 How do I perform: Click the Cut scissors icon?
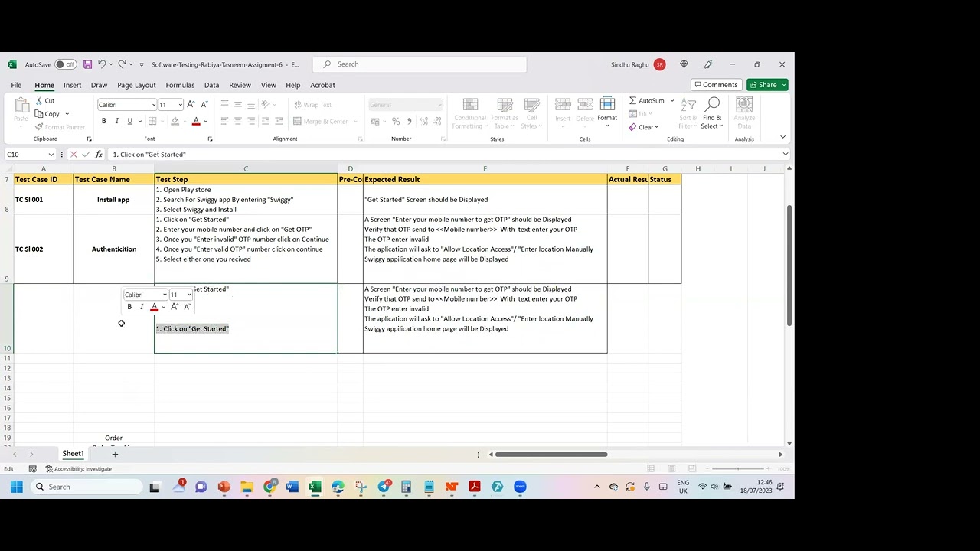[x=40, y=101]
